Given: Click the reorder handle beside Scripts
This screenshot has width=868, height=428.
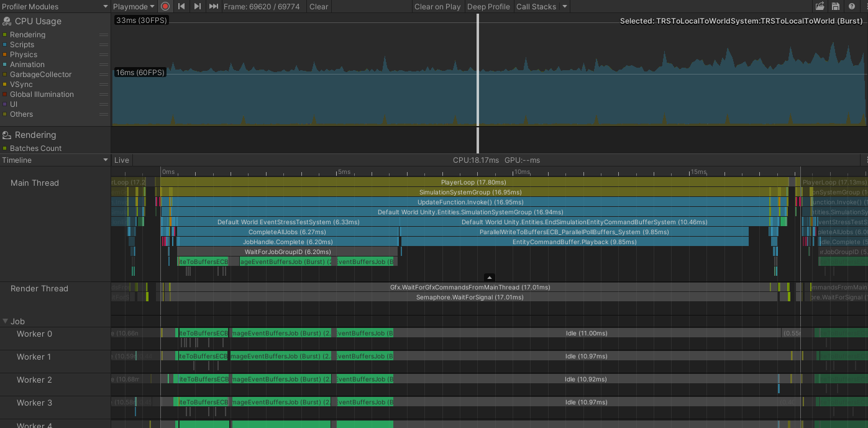Looking at the screenshot, I should click(x=104, y=45).
